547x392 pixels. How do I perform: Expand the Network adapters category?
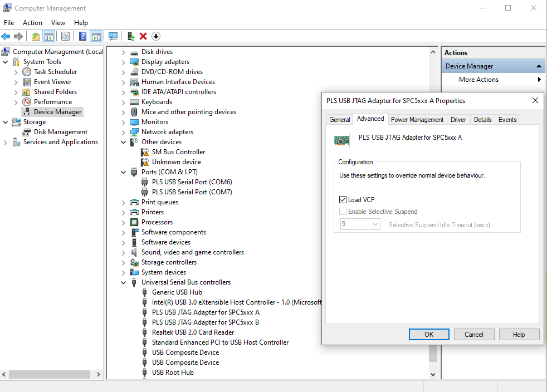click(124, 131)
